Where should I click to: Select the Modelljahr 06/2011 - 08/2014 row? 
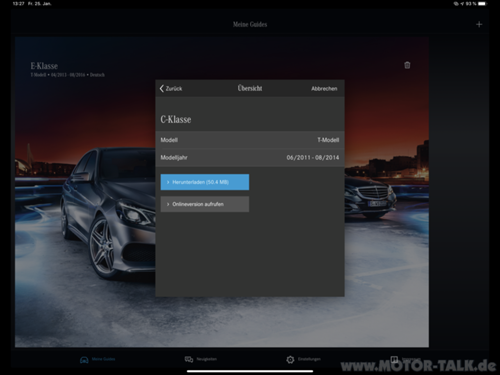pyautogui.click(x=250, y=157)
